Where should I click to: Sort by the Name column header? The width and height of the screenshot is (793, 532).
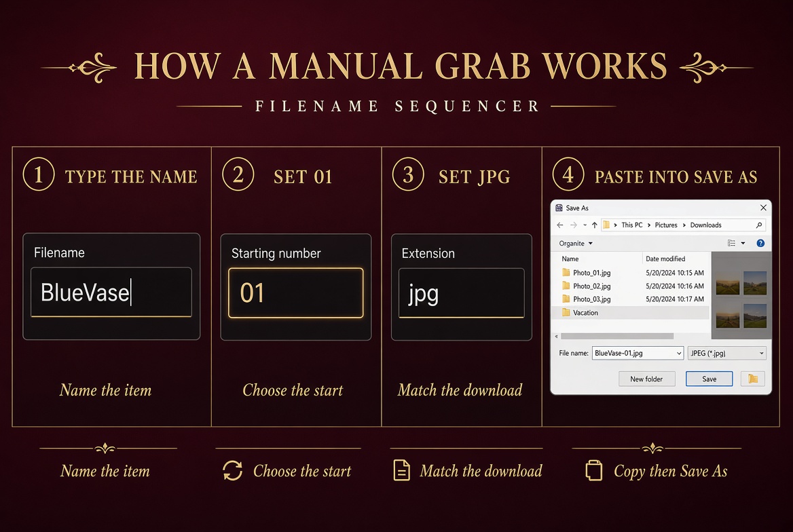(570, 259)
